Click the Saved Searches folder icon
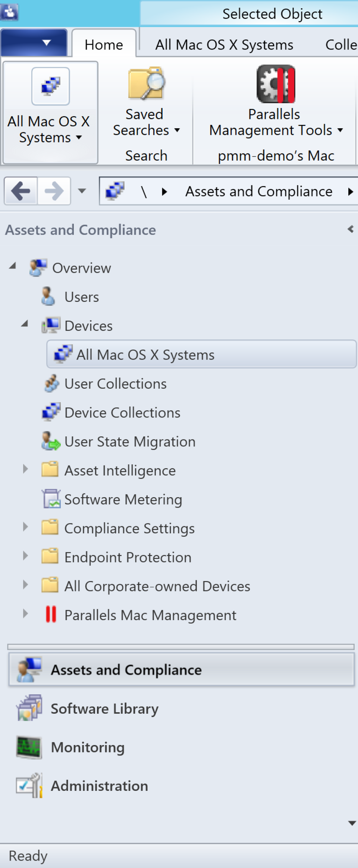The width and height of the screenshot is (358, 868). 147,83
